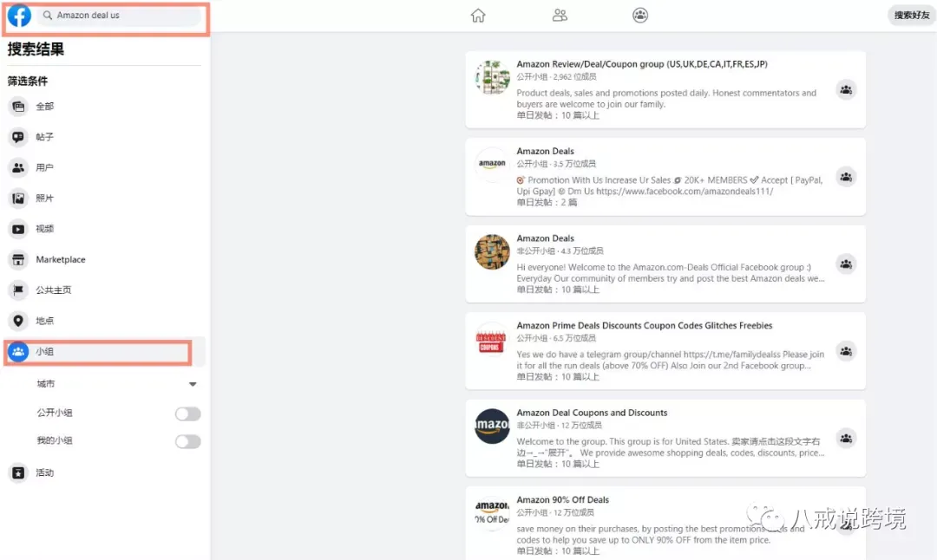Click the 视频 filter label

point(45,229)
